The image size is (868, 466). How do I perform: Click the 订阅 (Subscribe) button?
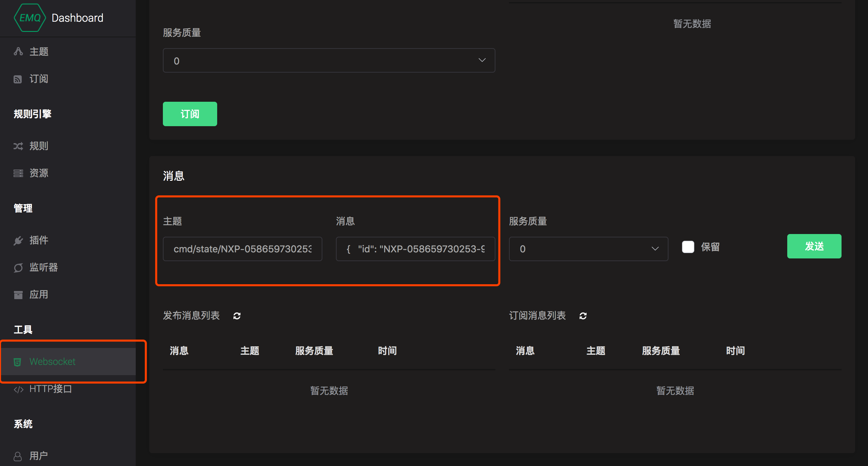point(189,113)
